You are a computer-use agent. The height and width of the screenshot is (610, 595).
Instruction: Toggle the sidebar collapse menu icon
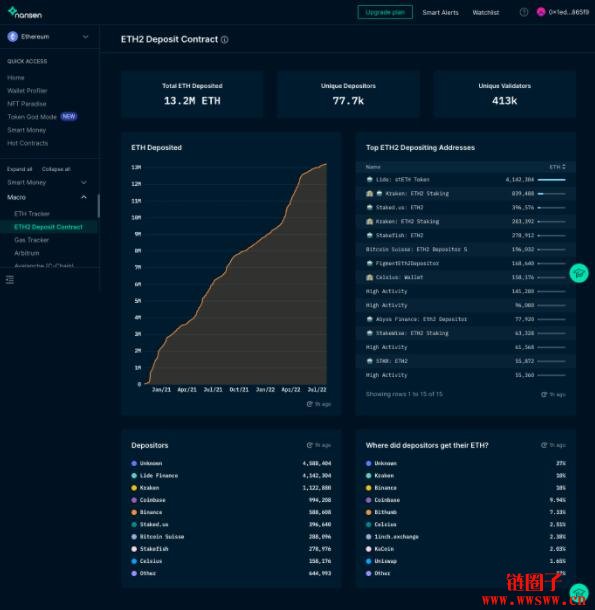[10, 279]
